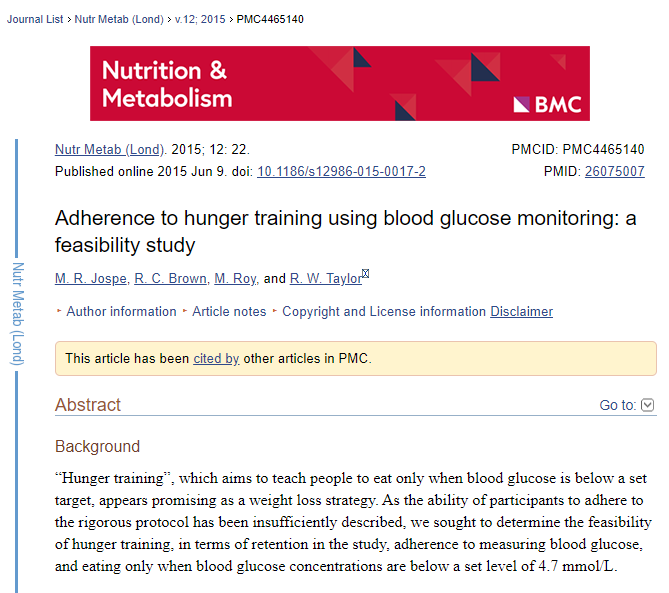Click the BMC logo in banner
Image resolution: width=669 pixels, height=593 pixels.
(547, 105)
